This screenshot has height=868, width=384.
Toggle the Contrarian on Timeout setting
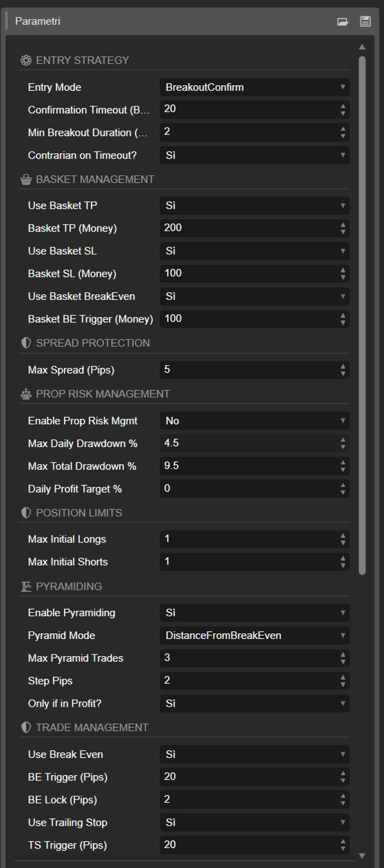tap(254, 155)
